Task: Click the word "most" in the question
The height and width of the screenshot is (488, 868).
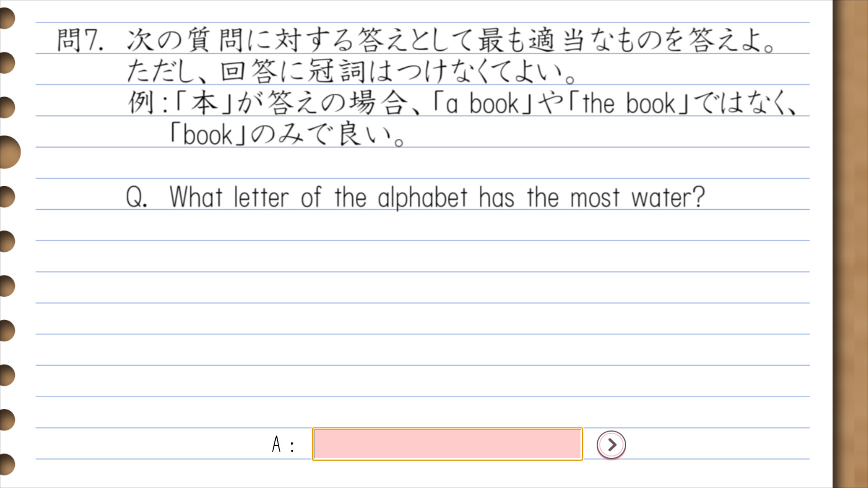Action: (594, 197)
